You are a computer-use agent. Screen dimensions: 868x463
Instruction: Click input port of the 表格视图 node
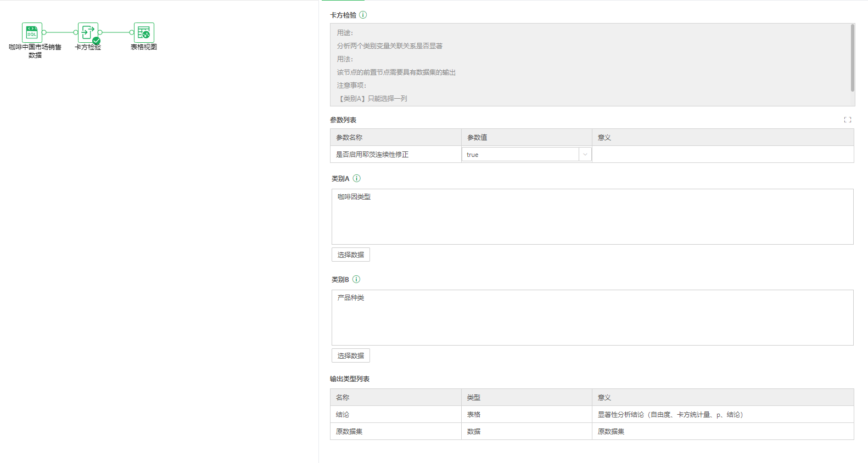pyautogui.click(x=132, y=32)
